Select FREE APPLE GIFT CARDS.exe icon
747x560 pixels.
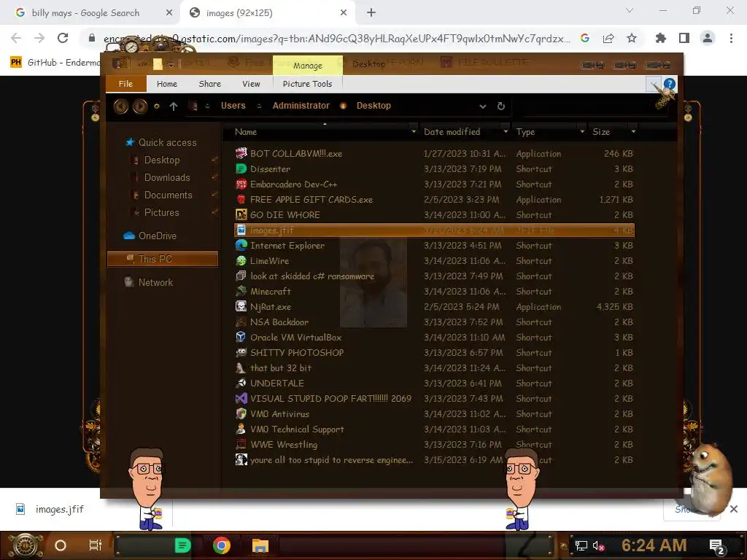pyautogui.click(x=241, y=200)
